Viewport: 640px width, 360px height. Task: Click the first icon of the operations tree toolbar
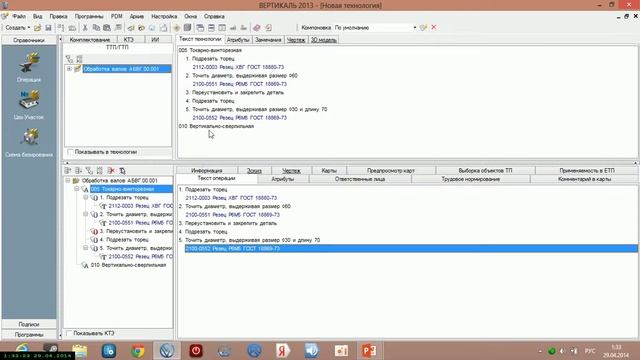pyautogui.click(x=68, y=170)
